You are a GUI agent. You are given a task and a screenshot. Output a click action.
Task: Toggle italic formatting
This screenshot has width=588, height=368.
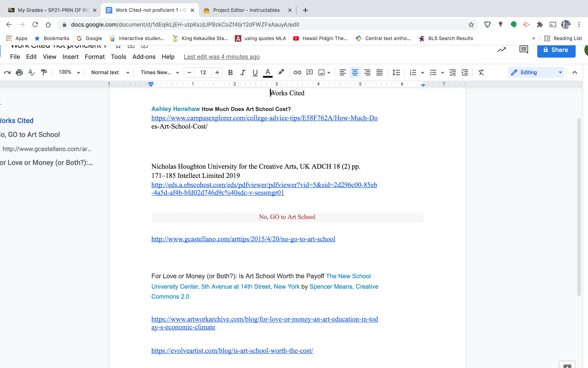click(243, 72)
